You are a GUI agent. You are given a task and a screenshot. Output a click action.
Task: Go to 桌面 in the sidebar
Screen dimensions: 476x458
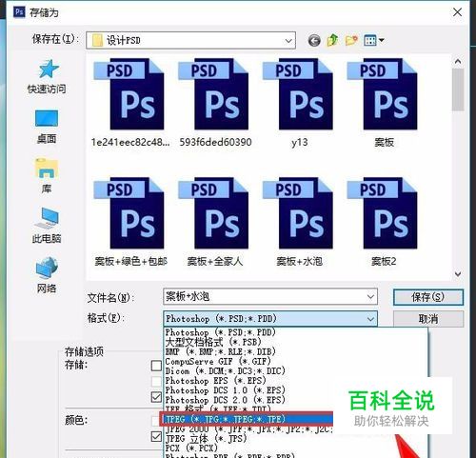[x=47, y=127]
